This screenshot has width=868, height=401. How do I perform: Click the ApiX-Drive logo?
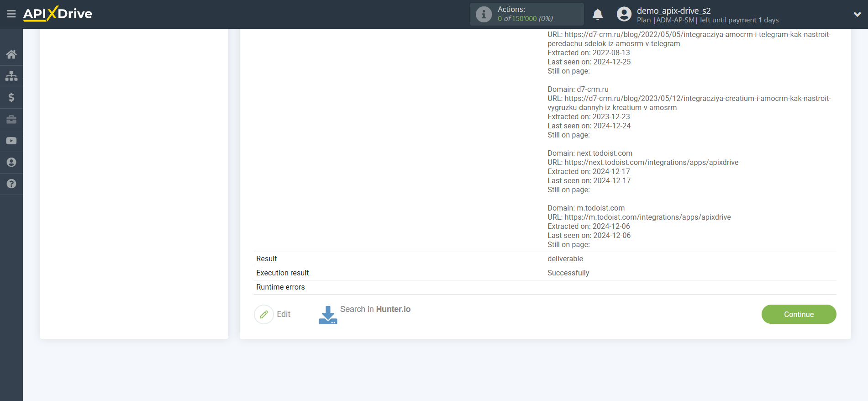58,14
